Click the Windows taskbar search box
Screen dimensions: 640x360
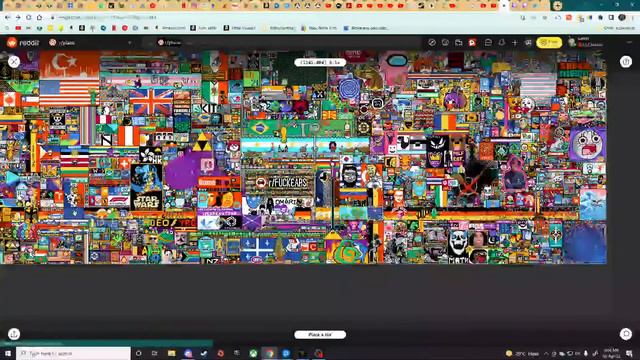[73, 353]
